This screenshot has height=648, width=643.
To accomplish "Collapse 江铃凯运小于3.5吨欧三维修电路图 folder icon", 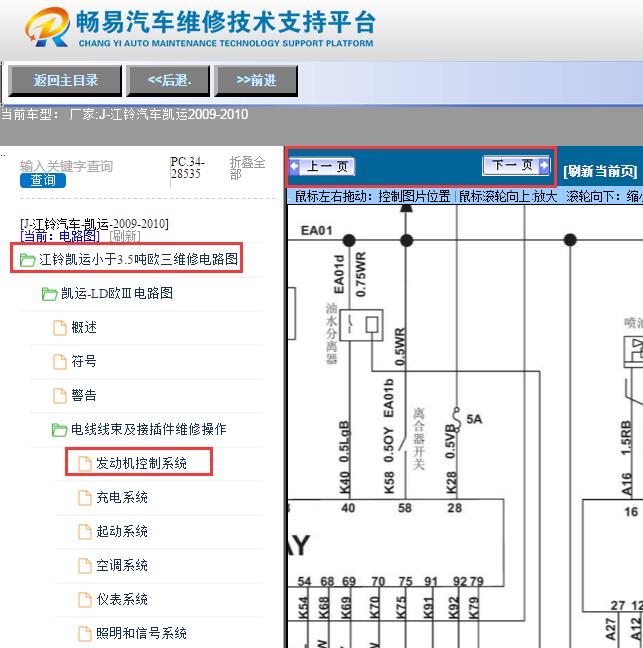I will point(27,260).
